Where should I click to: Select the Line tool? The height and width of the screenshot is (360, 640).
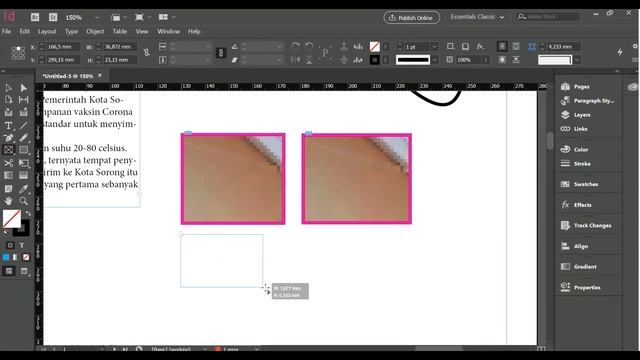click(x=24, y=125)
